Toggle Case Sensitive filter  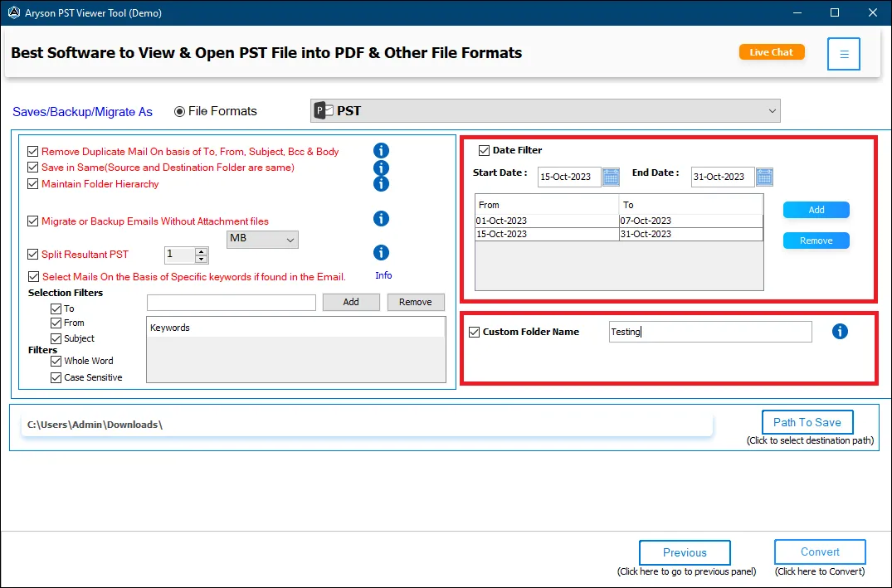[x=56, y=377]
